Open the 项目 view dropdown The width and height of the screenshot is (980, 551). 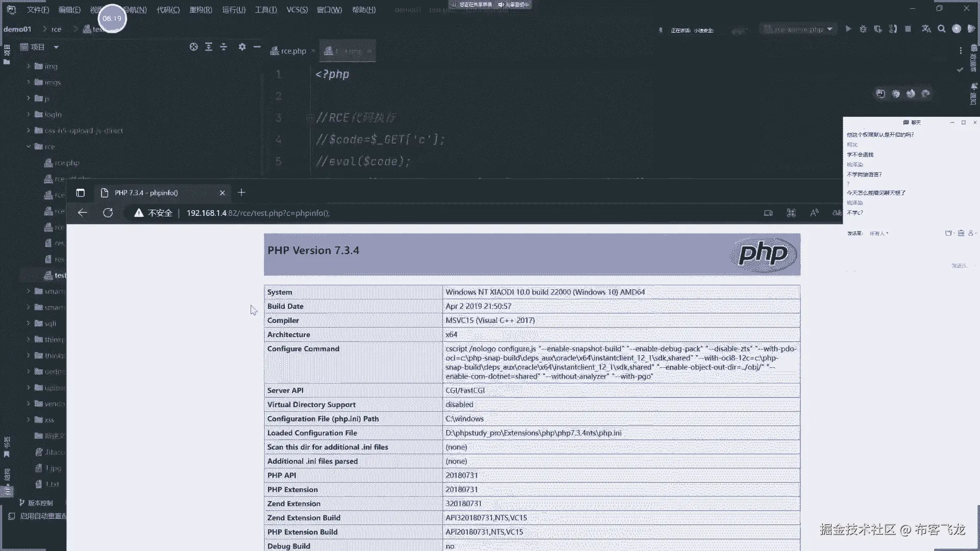click(x=56, y=47)
